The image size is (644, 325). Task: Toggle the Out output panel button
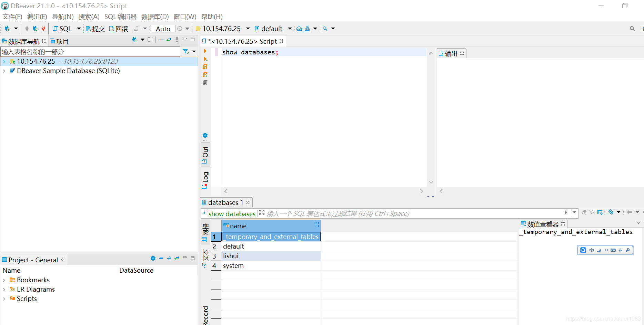(205, 155)
